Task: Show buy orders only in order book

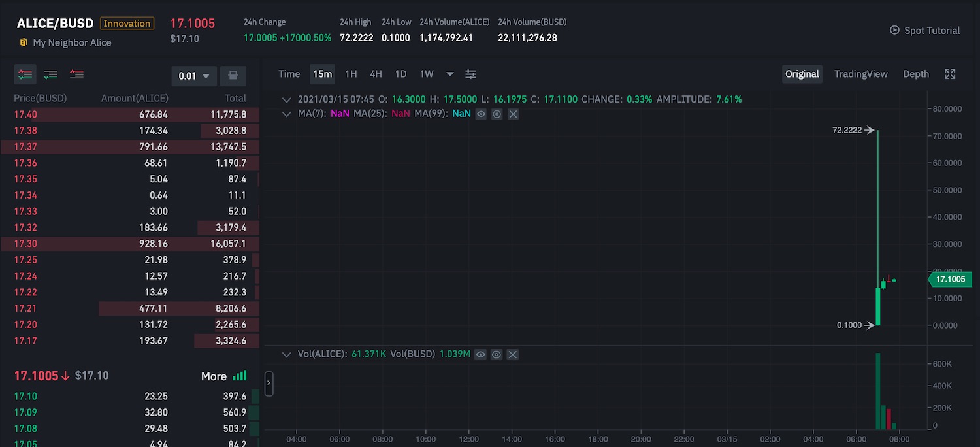Action: click(50, 74)
